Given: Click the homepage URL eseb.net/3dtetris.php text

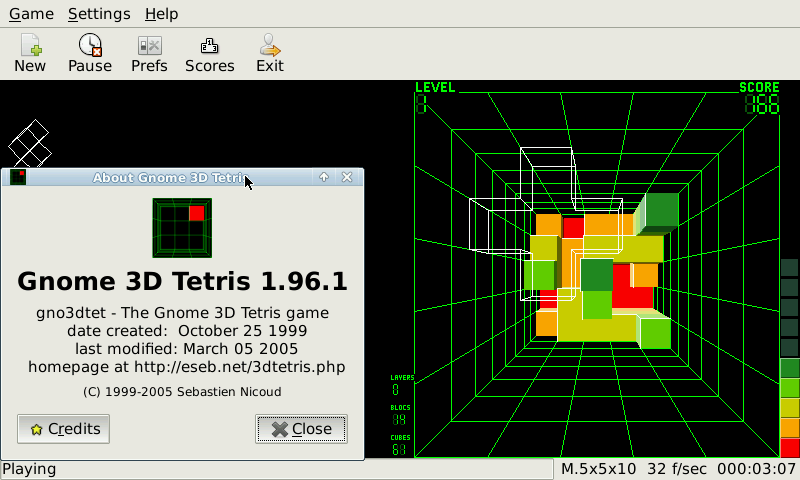Looking at the screenshot, I should click(x=239, y=367).
